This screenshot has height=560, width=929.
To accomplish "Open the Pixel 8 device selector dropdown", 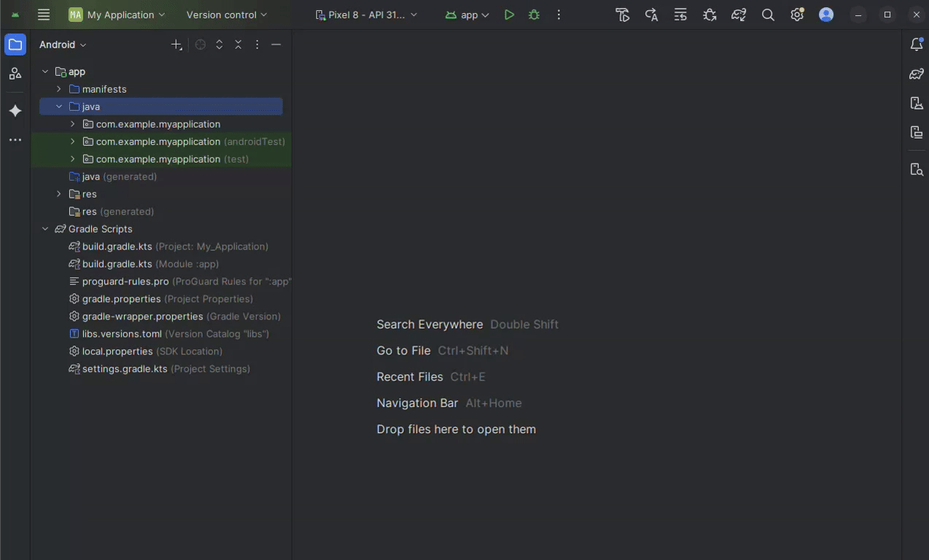I will [366, 15].
